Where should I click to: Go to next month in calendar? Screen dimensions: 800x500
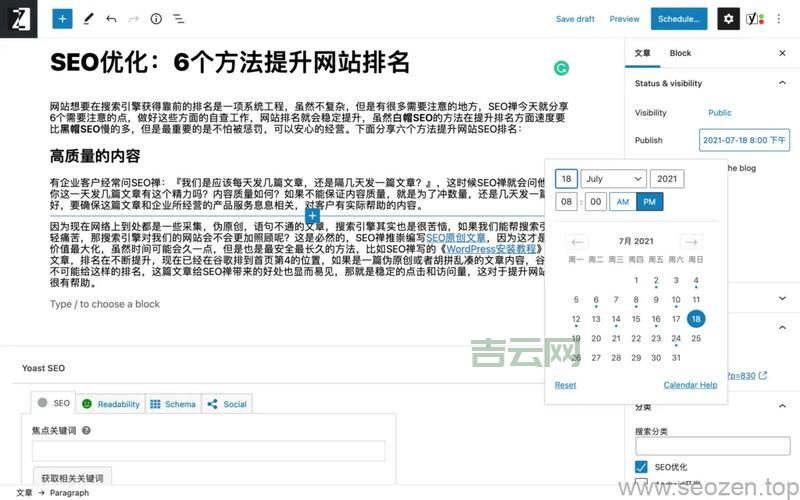[x=691, y=241]
